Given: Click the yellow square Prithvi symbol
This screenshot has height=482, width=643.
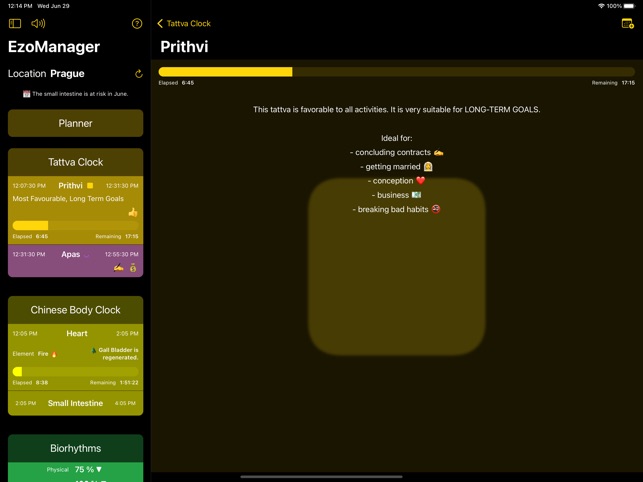Looking at the screenshot, I should 90,186.
